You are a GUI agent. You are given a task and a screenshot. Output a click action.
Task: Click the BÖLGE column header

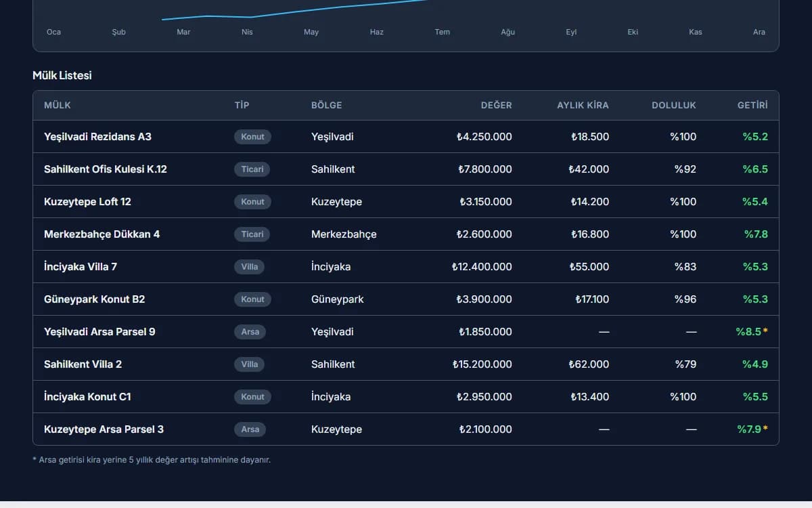pyautogui.click(x=327, y=106)
